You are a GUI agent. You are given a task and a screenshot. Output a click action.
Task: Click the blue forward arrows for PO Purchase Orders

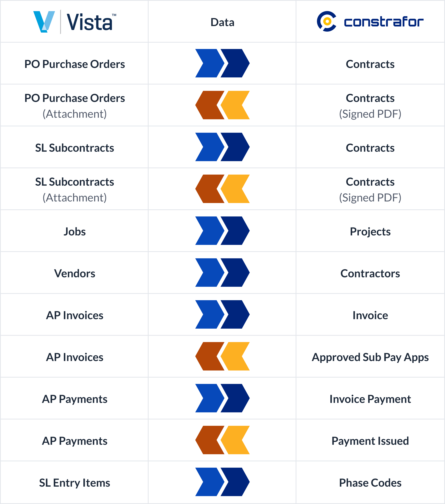coord(222,62)
